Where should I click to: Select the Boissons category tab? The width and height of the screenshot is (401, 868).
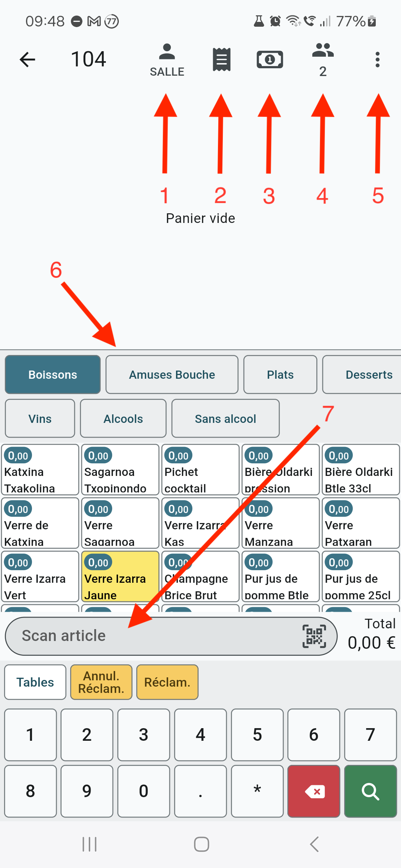(x=53, y=375)
